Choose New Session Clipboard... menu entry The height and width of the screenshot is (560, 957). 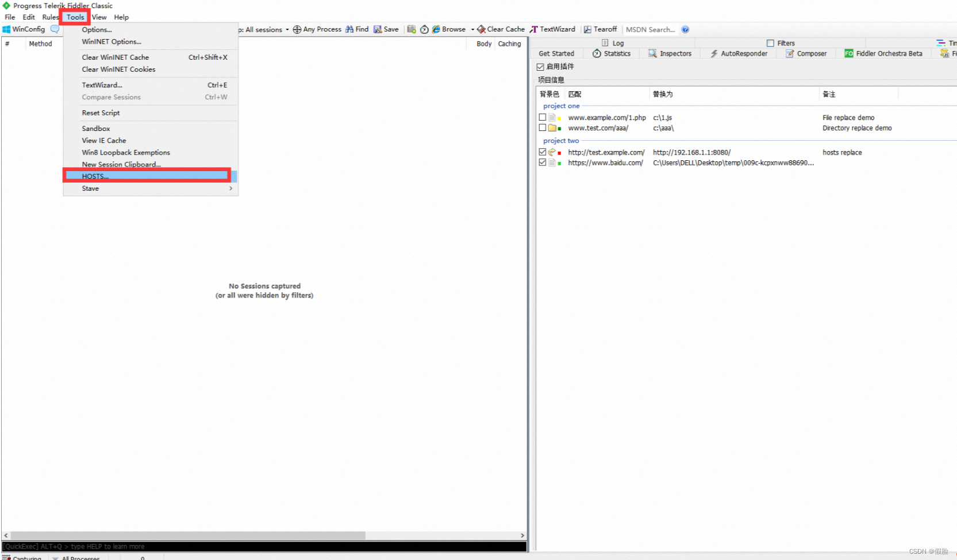pyautogui.click(x=151, y=164)
